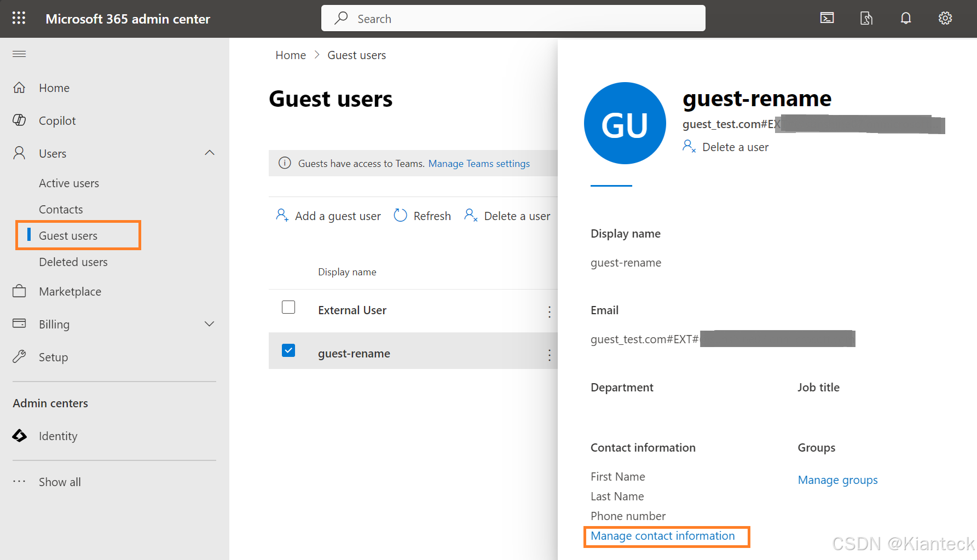Open Contacts in sidebar

click(x=61, y=210)
